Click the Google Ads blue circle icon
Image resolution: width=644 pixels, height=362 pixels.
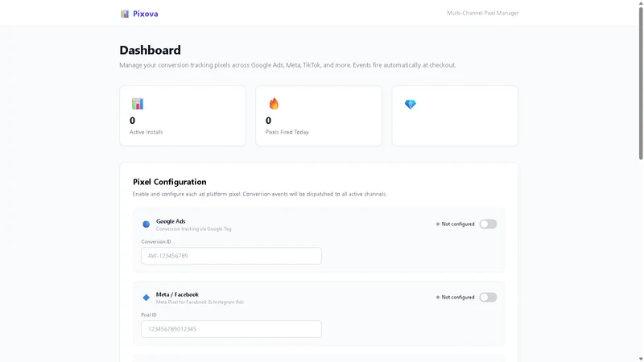point(147,224)
